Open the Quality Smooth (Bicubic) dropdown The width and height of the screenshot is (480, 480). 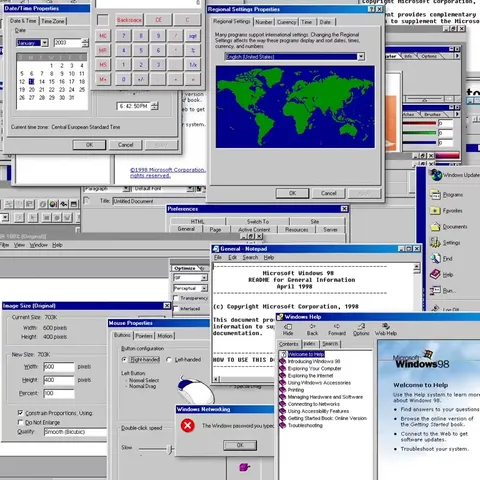tap(75, 432)
